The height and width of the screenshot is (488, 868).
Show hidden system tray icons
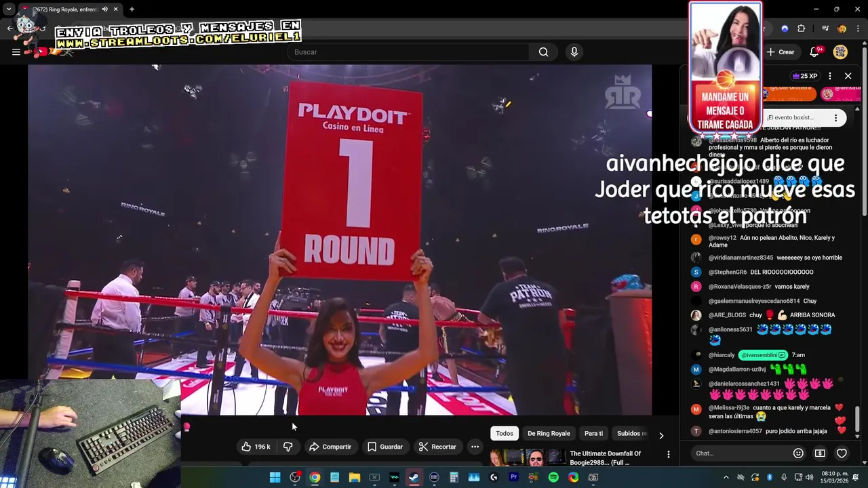click(726, 477)
